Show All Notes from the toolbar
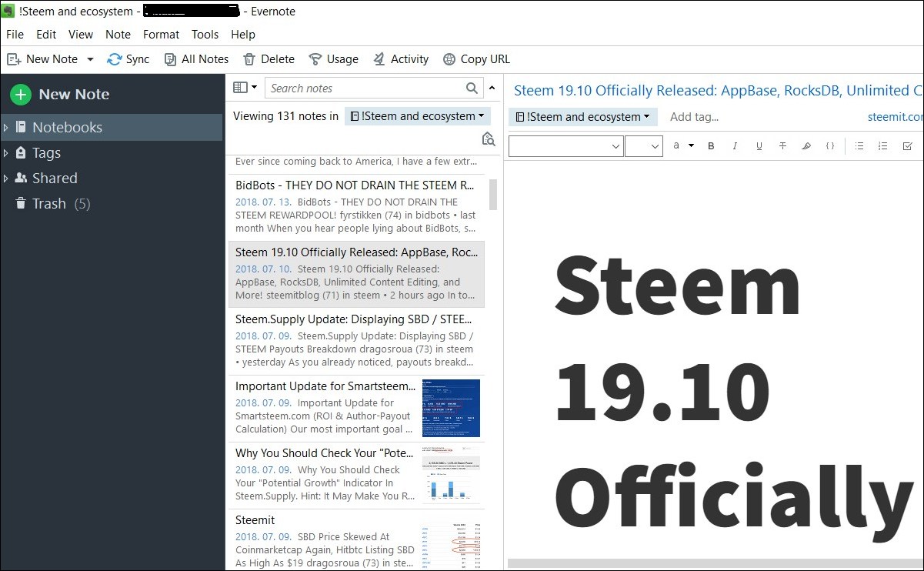Screen dimensions: 924x571 195,59
